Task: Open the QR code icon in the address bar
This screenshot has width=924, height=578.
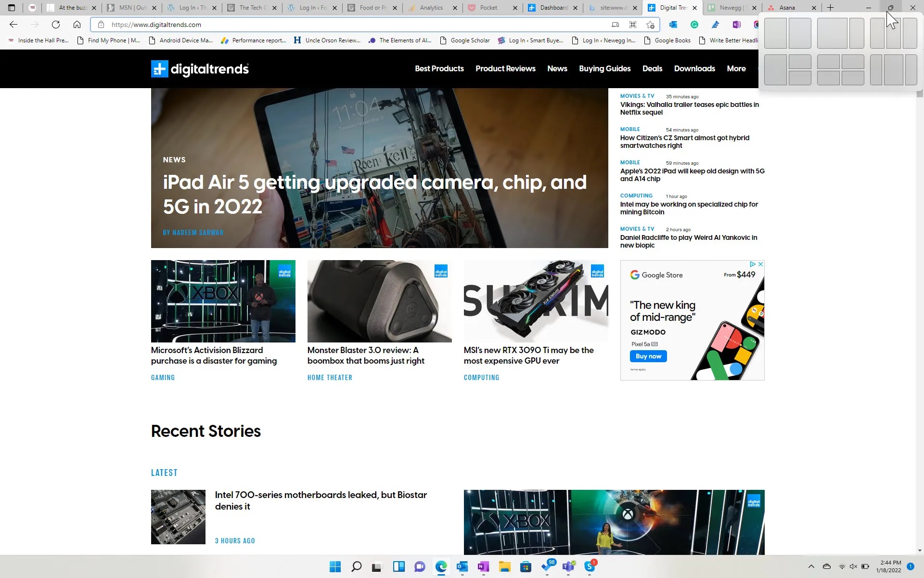Action: point(633,25)
